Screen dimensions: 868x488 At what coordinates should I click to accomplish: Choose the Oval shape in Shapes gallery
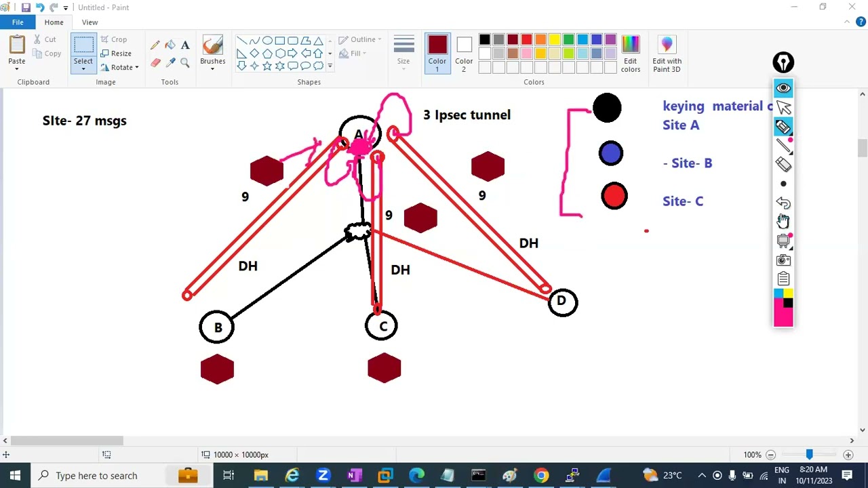pos(267,41)
